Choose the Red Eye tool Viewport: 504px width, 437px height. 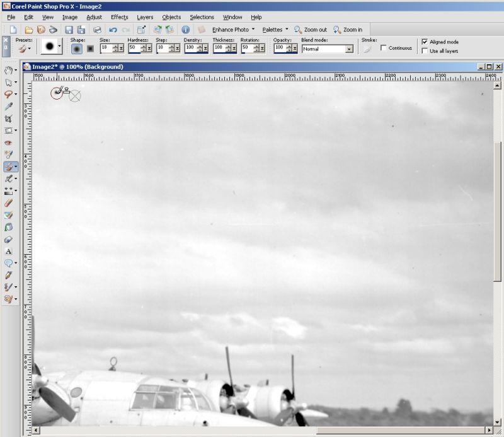click(8, 143)
